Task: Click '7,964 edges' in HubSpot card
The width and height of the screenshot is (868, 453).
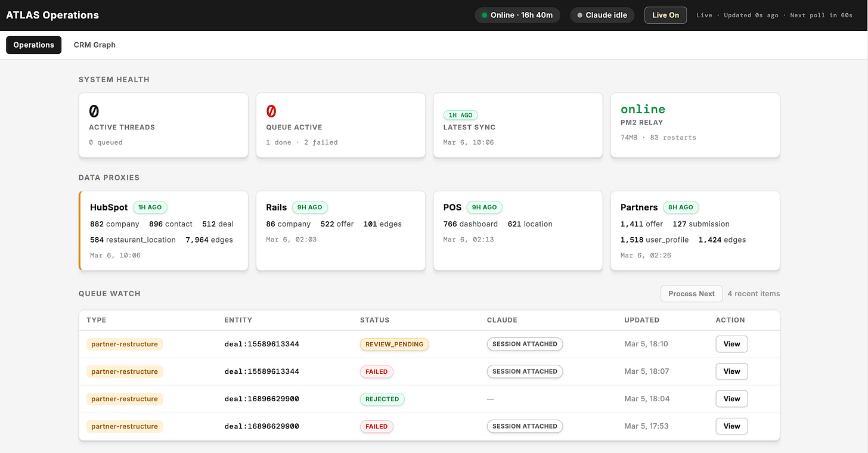Action: click(x=209, y=240)
